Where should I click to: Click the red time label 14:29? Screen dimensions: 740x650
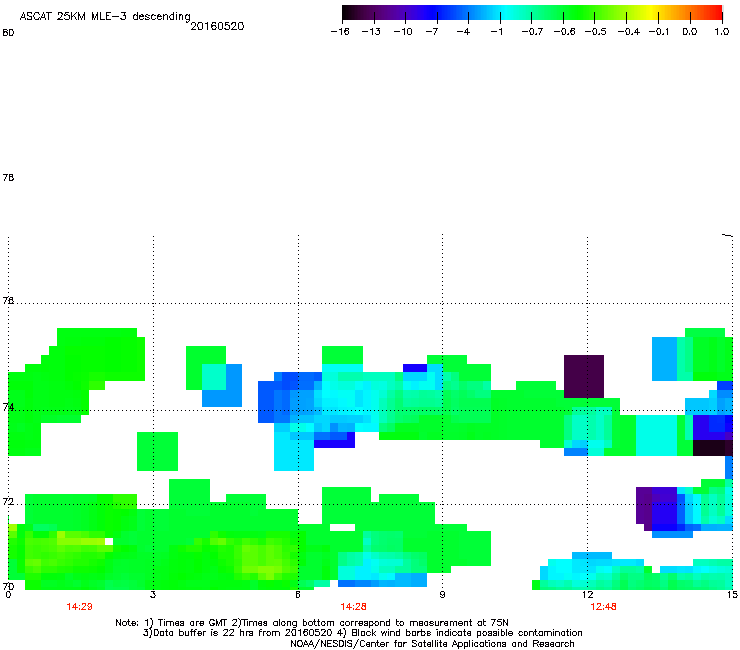pos(79,607)
